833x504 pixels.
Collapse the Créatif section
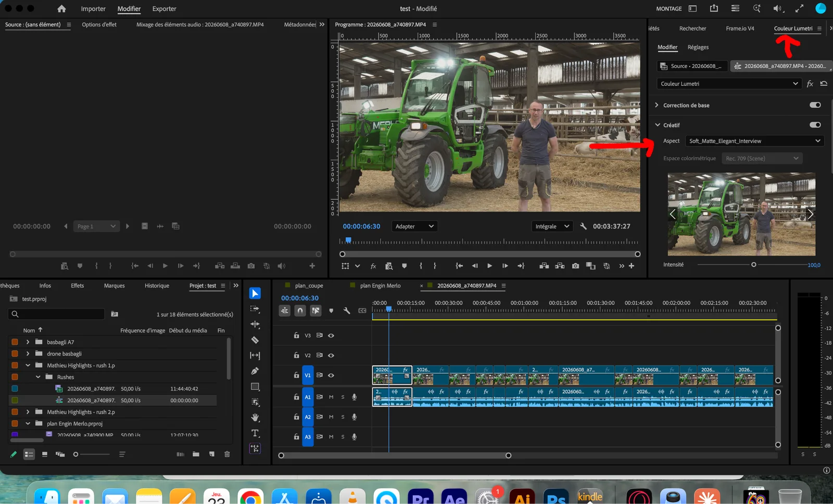[657, 125]
